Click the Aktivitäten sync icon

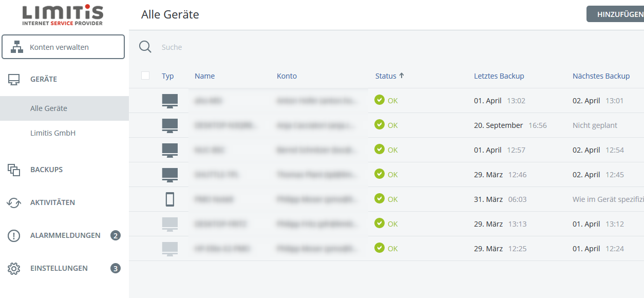[14, 203]
